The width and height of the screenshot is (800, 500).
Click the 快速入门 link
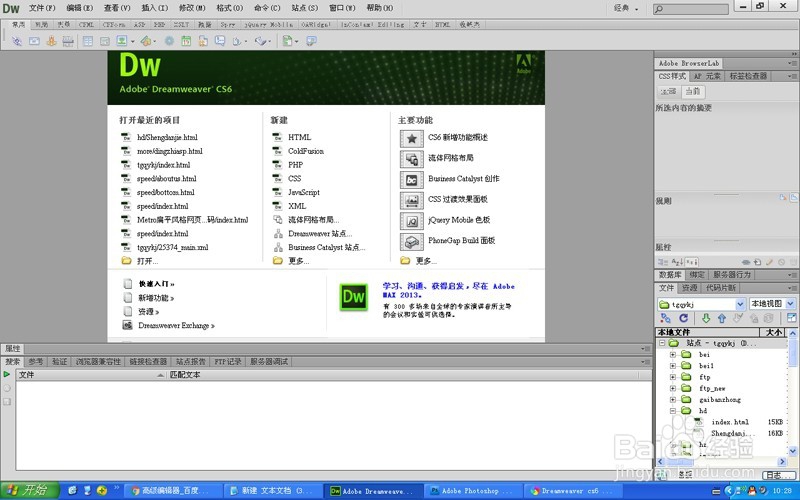tap(157, 284)
